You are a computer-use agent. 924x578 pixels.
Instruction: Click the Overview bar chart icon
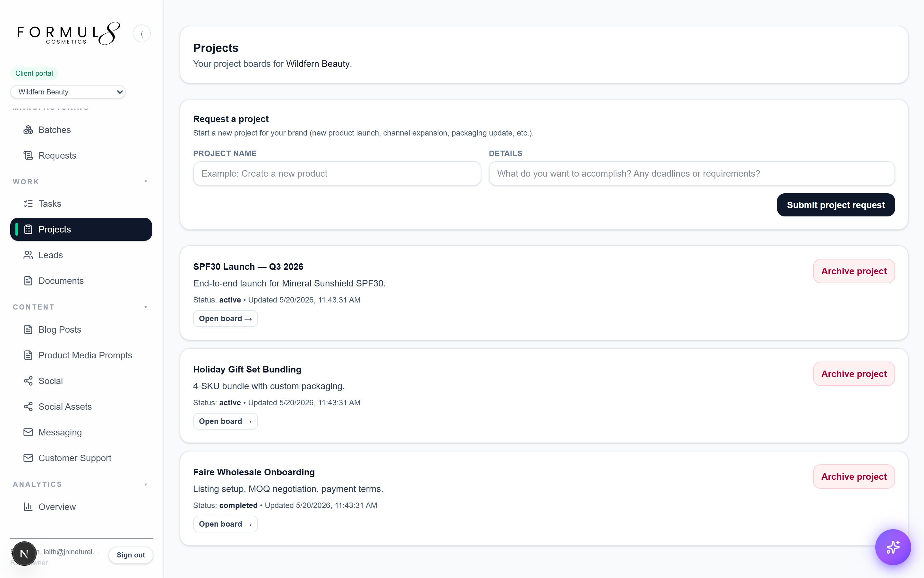click(28, 506)
